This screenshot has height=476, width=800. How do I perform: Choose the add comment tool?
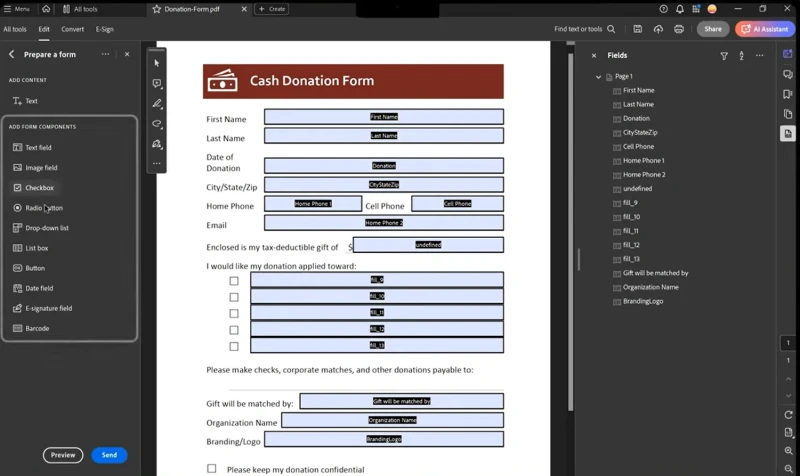click(157, 83)
